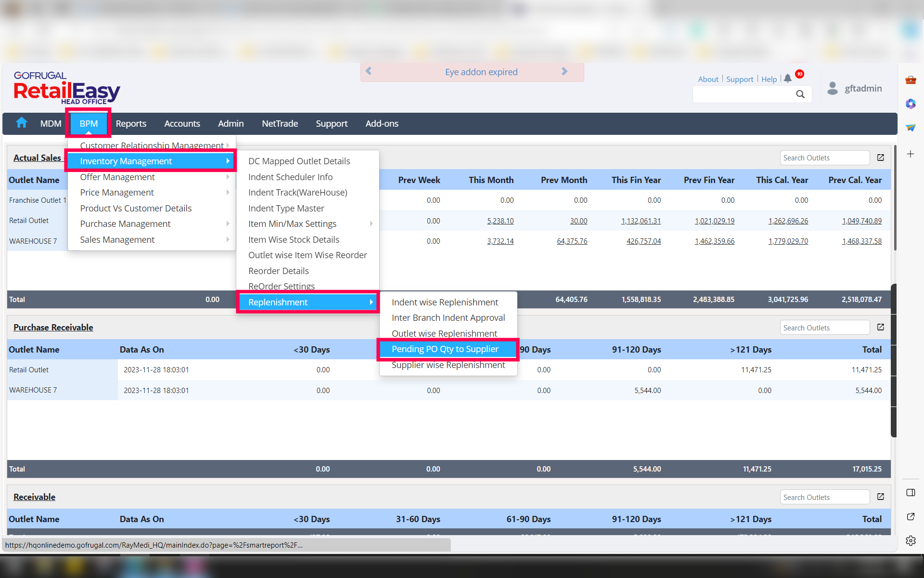Go to previous announcement banner arrow
Image resolution: width=924 pixels, height=578 pixels.
point(369,72)
